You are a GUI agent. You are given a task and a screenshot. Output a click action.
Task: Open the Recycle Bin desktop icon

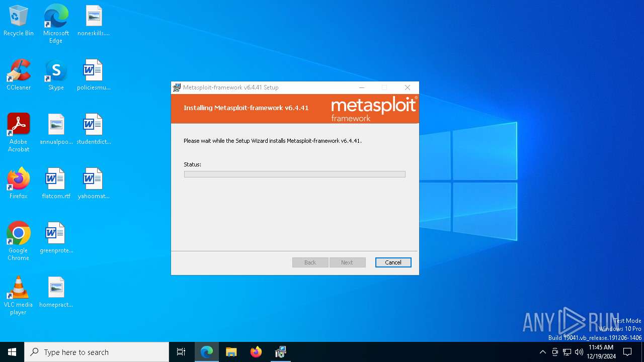coord(19,21)
